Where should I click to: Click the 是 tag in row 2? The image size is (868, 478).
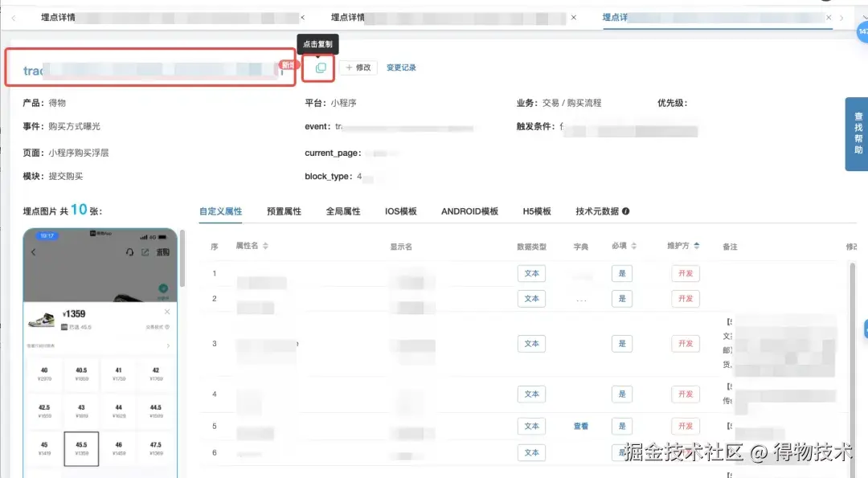point(621,299)
